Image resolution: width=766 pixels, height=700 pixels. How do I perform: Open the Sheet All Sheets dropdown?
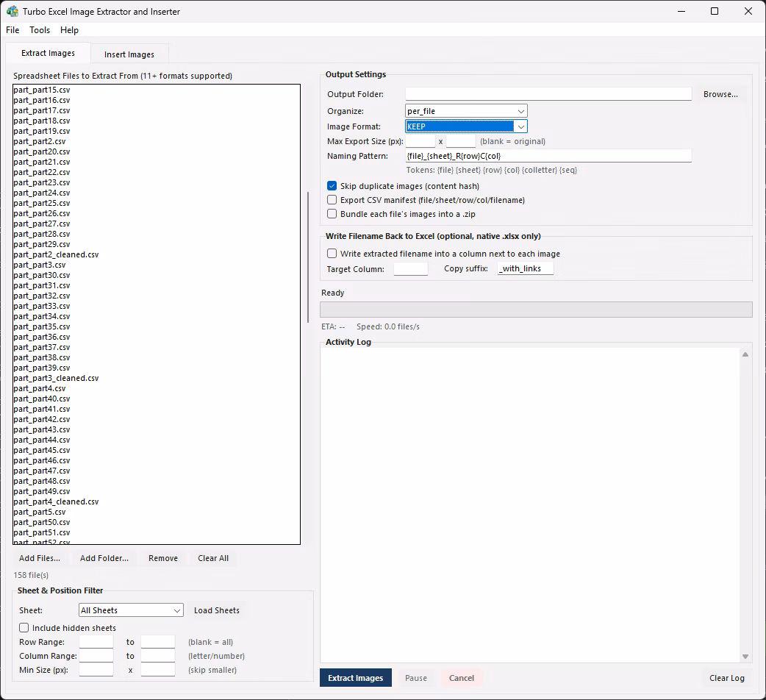click(131, 610)
